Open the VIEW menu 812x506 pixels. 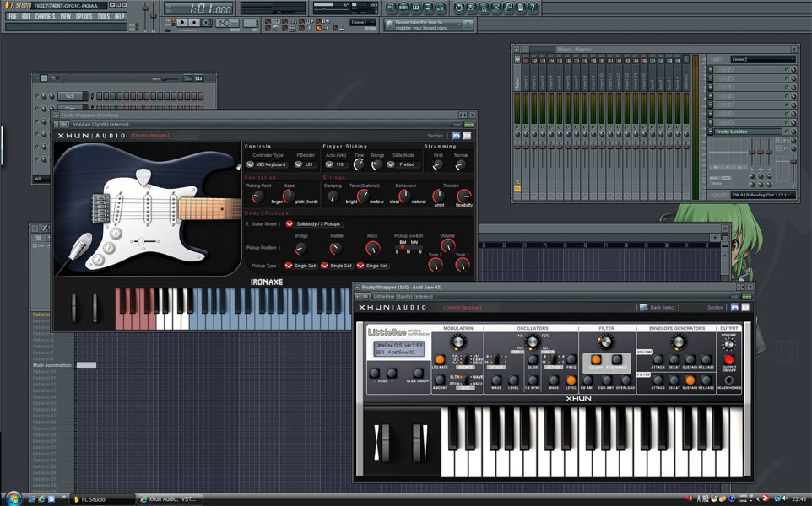[x=65, y=17]
